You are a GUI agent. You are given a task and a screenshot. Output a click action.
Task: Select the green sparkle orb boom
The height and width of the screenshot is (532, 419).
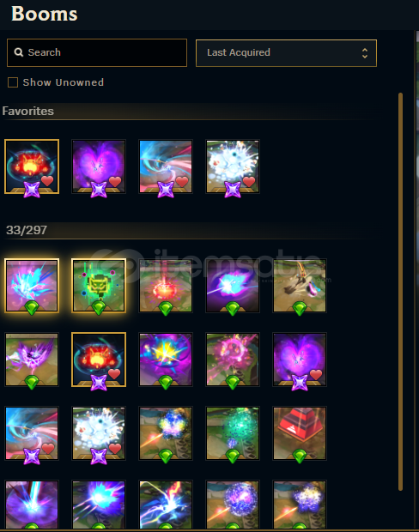233,433
